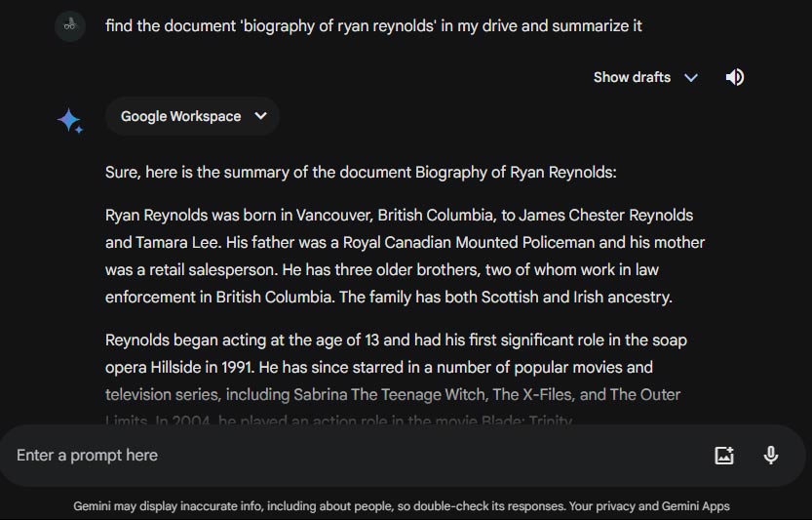Expand drafts using the Show drafts chevron
This screenshot has height=520, width=812.
(x=691, y=77)
